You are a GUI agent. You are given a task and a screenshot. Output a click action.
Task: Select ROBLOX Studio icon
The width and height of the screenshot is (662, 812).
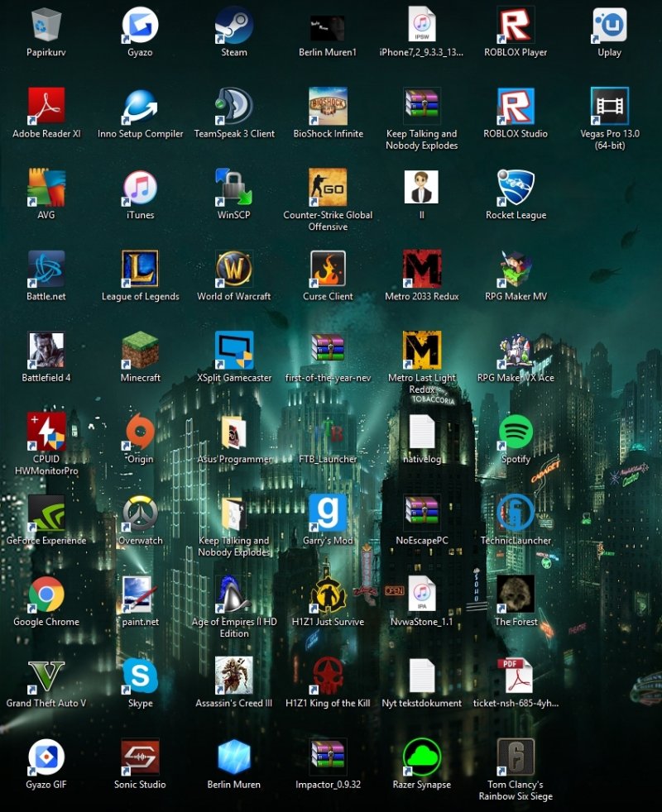[x=516, y=106]
